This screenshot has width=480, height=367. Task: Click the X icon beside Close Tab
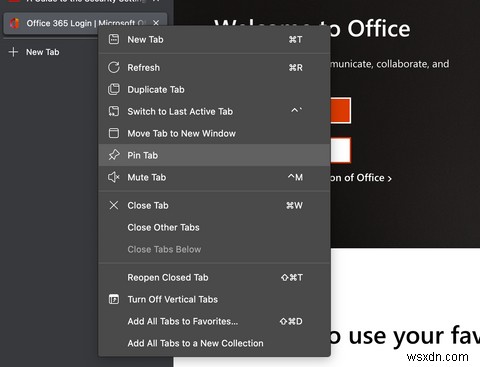pyautogui.click(x=114, y=205)
